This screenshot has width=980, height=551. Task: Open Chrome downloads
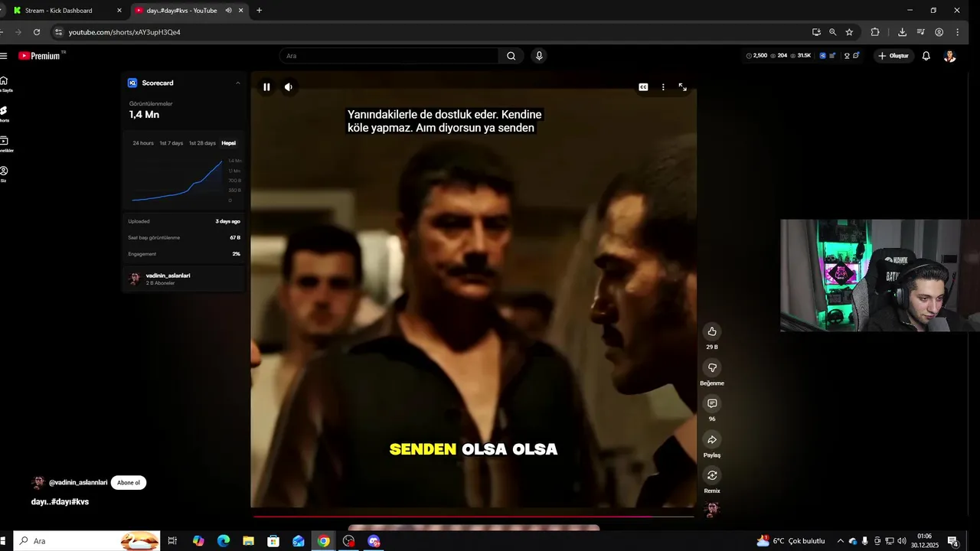[902, 32]
